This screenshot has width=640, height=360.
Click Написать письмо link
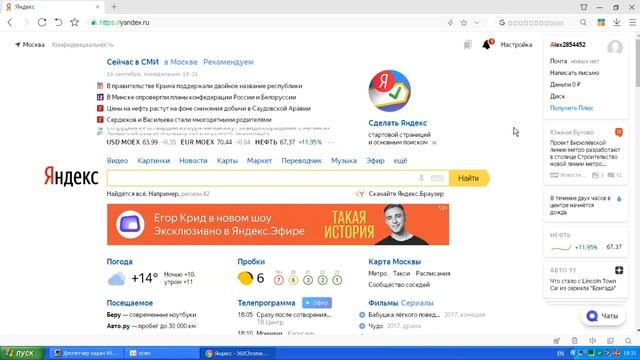574,73
